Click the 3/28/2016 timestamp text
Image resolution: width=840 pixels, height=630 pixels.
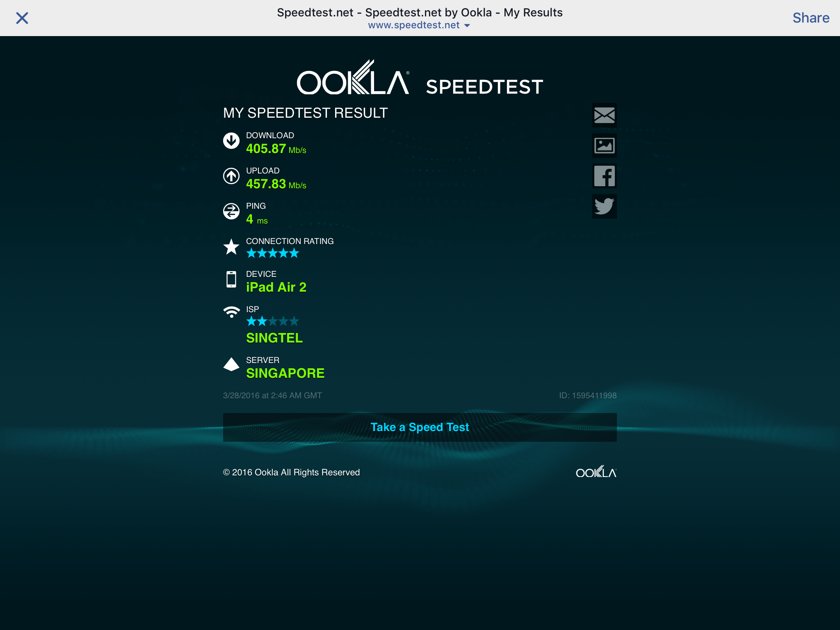click(272, 395)
